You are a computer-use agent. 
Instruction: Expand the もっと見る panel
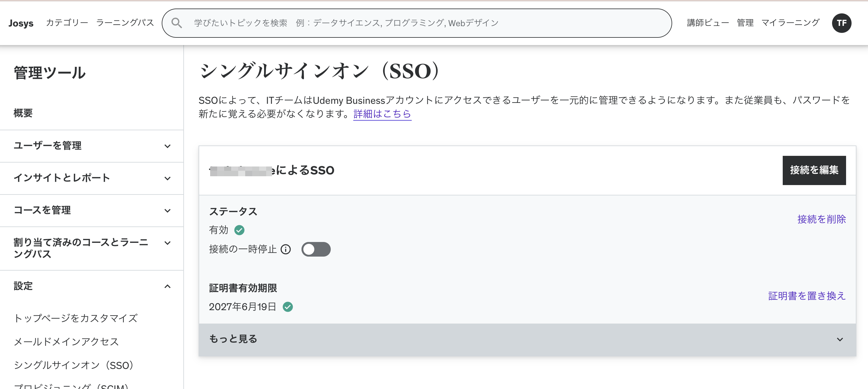[x=527, y=339]
